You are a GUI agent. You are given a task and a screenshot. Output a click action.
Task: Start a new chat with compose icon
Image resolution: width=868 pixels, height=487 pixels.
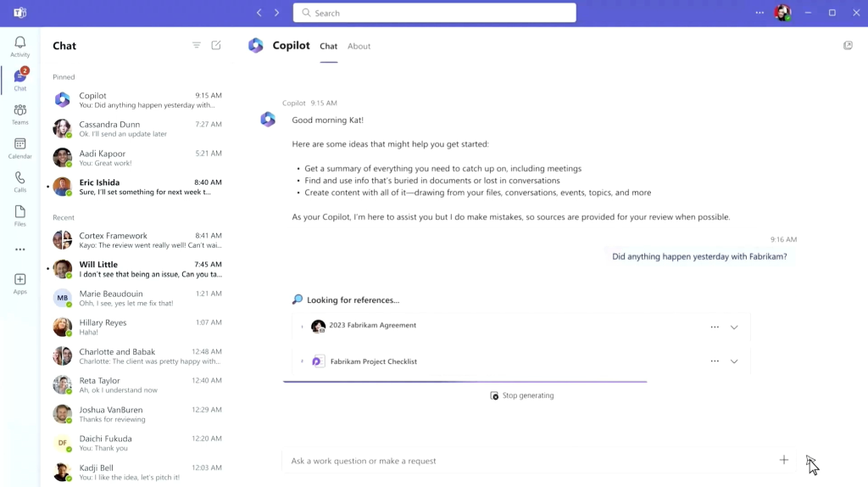(x=216, y=46)
